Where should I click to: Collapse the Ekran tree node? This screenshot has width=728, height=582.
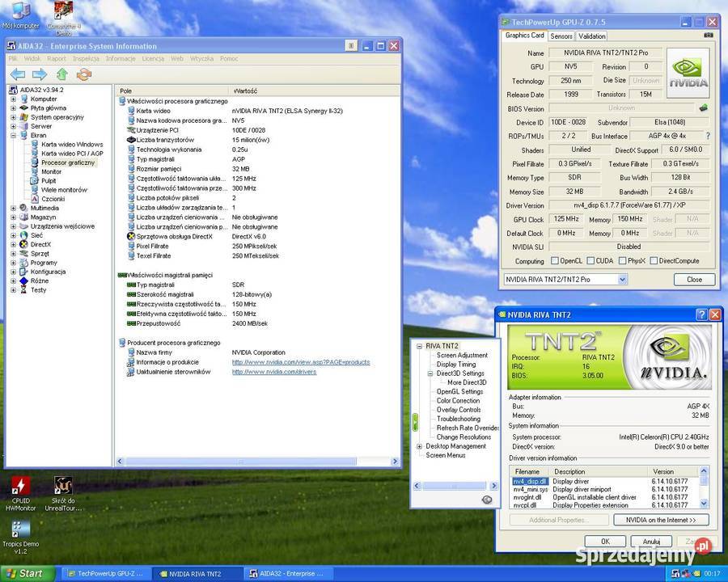14,136
